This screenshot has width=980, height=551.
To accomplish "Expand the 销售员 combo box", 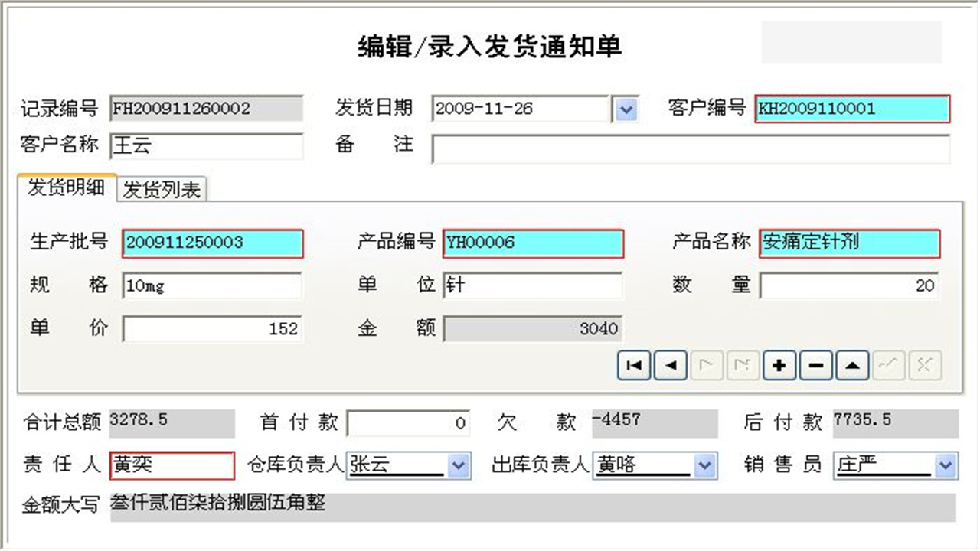I will [945, 465].
